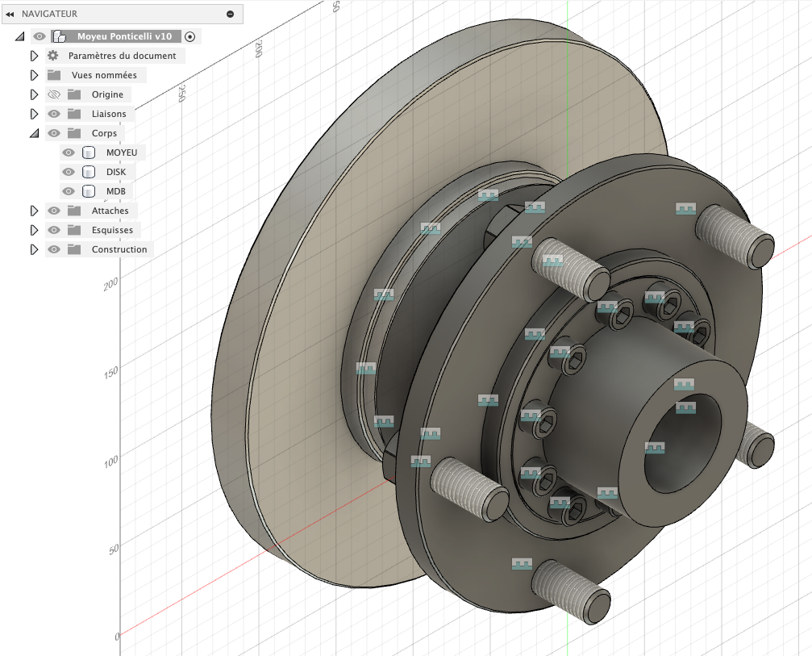Select the Attaches tree item label
812x656 pixels.
pyautogui.click(x=110, y=211)
